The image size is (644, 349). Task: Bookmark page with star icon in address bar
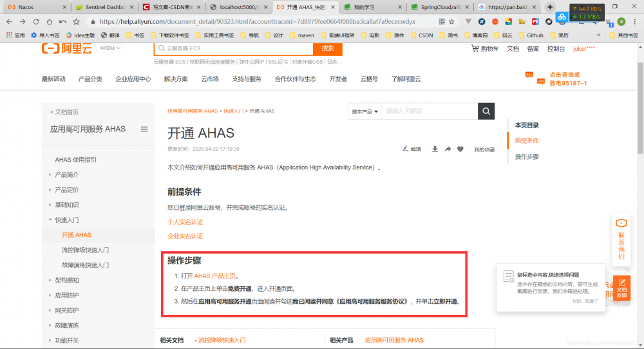[452, 22]
